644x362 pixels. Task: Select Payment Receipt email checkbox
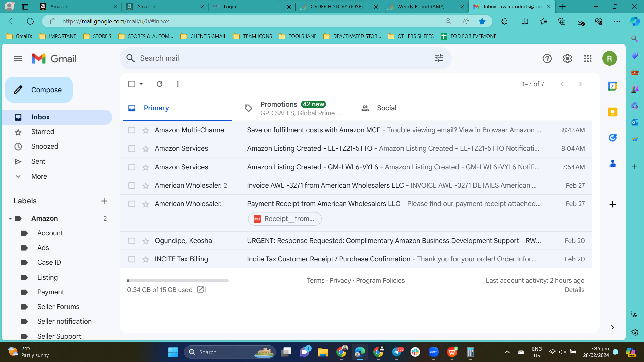click(132, 204)
